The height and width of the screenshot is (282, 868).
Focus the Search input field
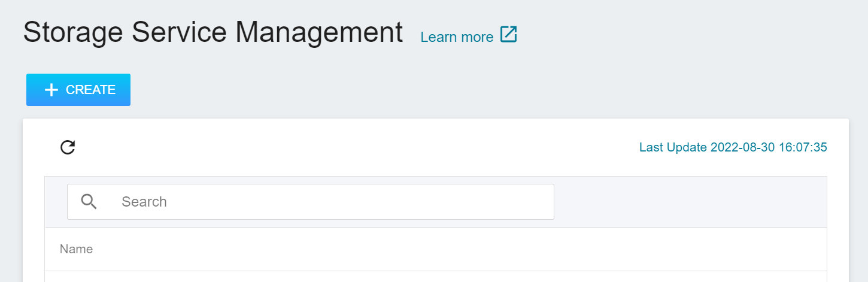(x=310, y=202)
